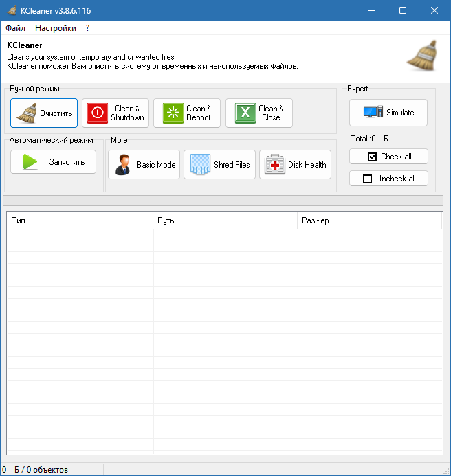Click the Clean & Close label
451x476 pixels.
tap(271, 113)
